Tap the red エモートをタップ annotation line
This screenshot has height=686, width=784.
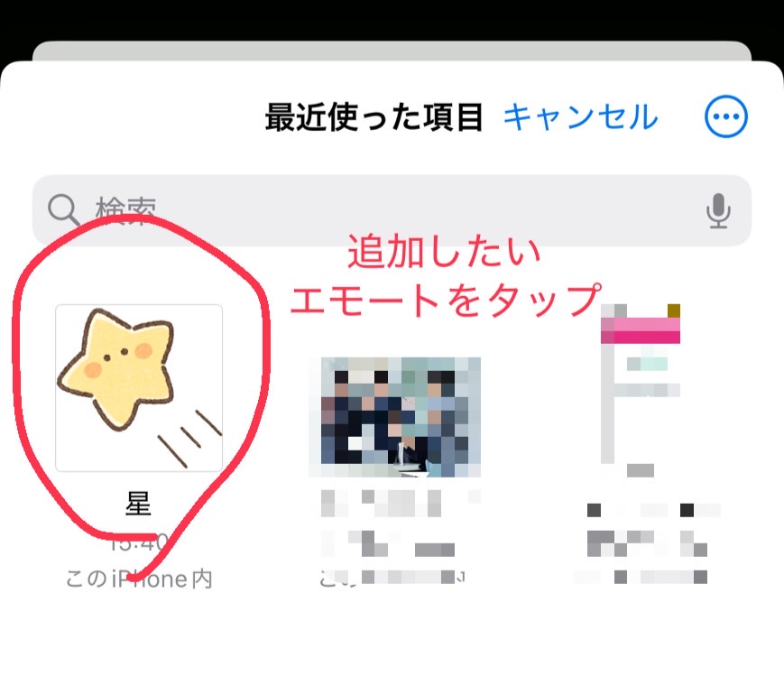coord(445,300)
